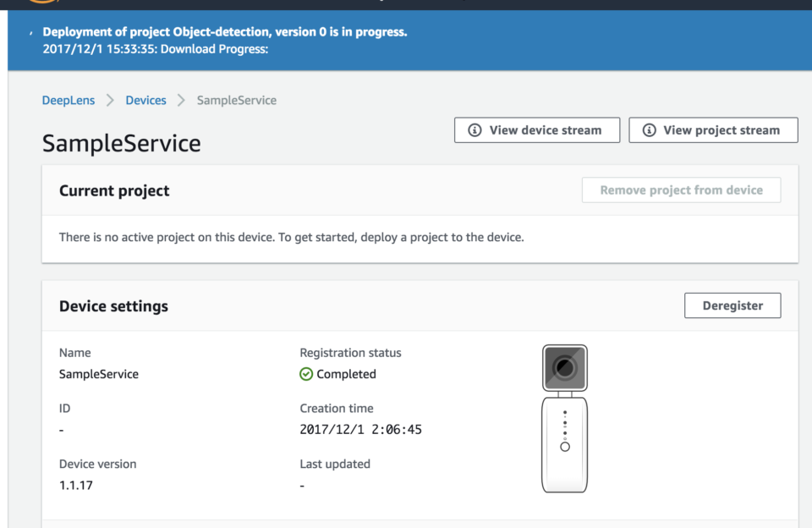Click the Device version label
Viewport: 812px width, 528px height.
point(98,464)
